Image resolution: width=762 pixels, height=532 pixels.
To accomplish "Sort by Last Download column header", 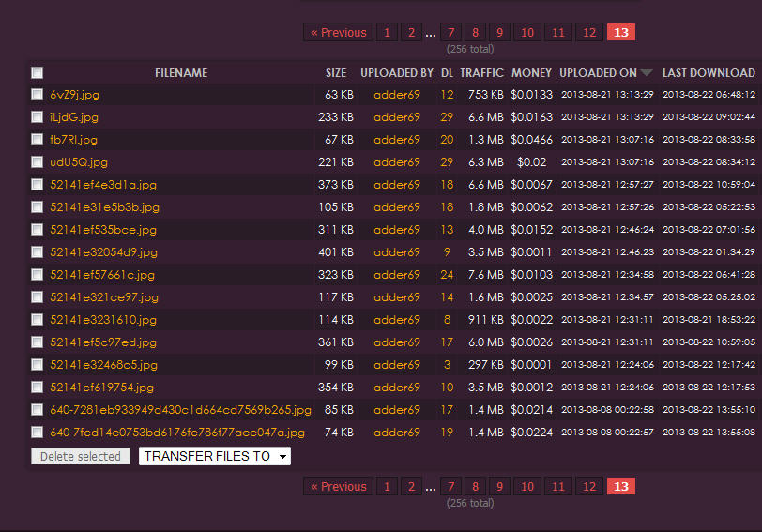I will click(709, 73).
